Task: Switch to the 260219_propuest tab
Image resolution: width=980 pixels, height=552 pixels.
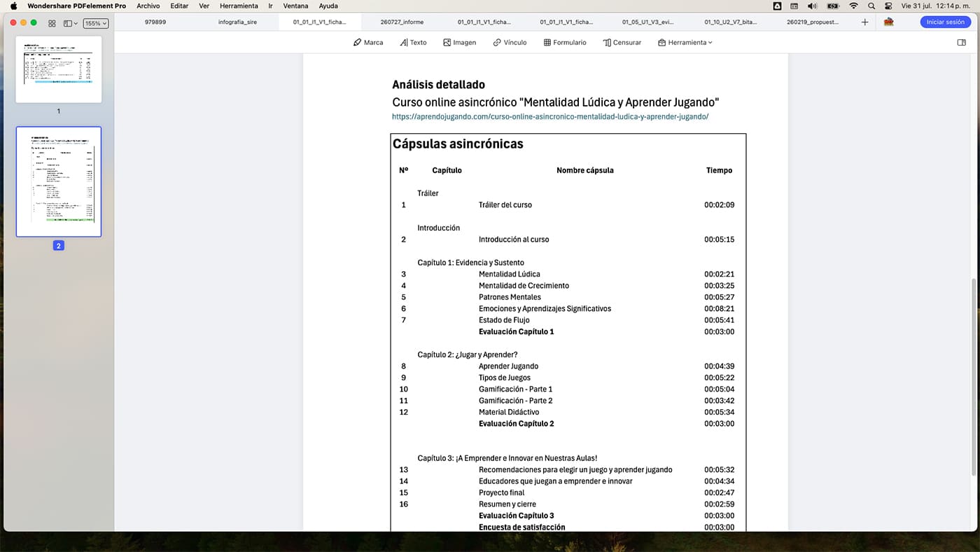Action: 813,22
